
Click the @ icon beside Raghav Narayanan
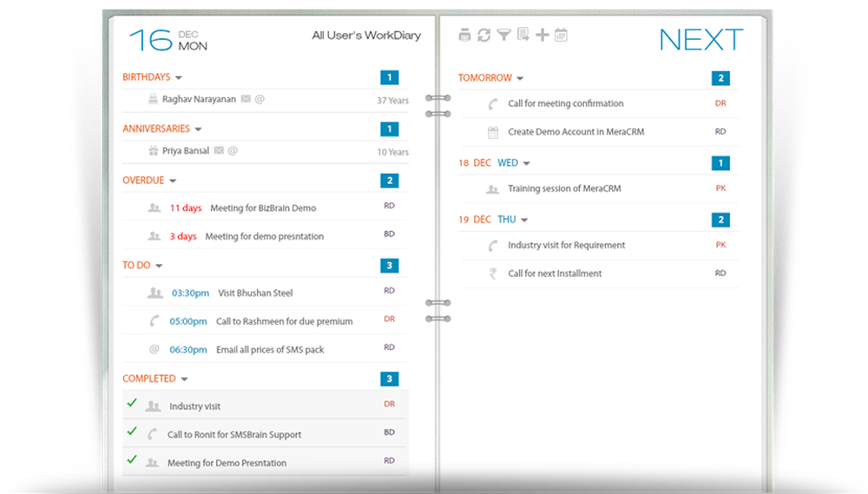259,99
